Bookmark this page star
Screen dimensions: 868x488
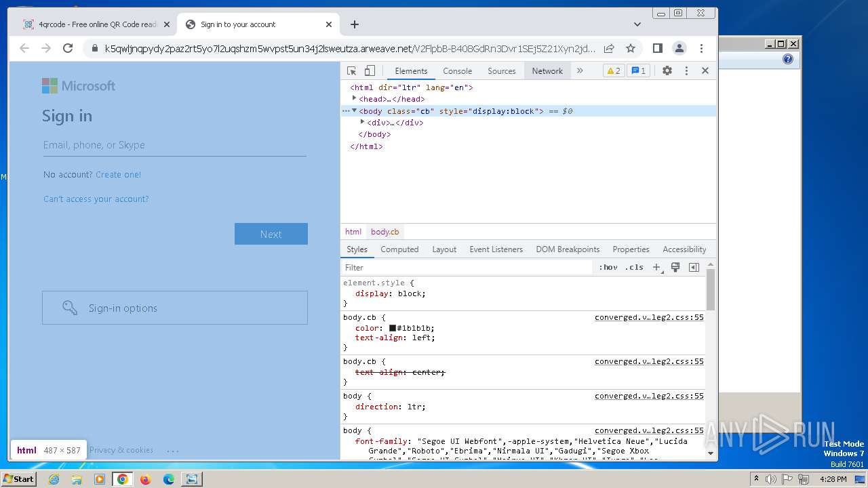point(631,48)
